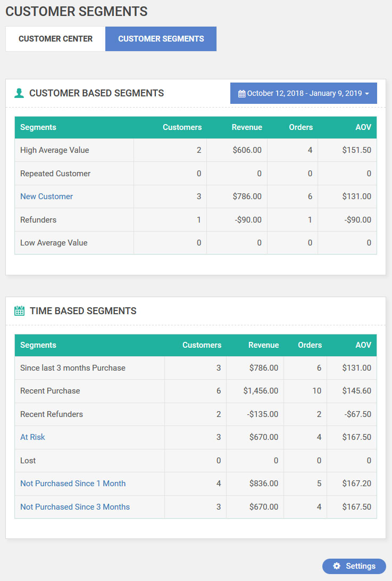392x581 pixels.
Task: Open Not Purchased Since 1 Month link
Action: (x=73, y=484)
